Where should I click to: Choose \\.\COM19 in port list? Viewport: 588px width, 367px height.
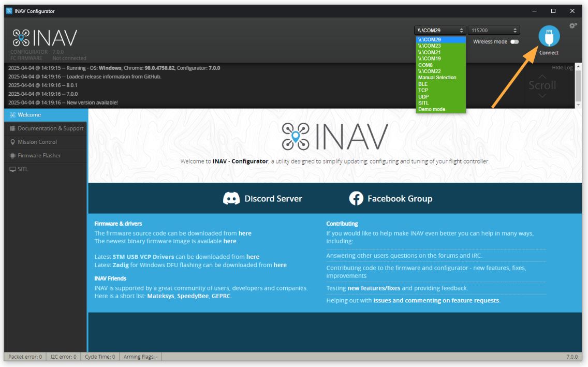(x=440, y=58)
